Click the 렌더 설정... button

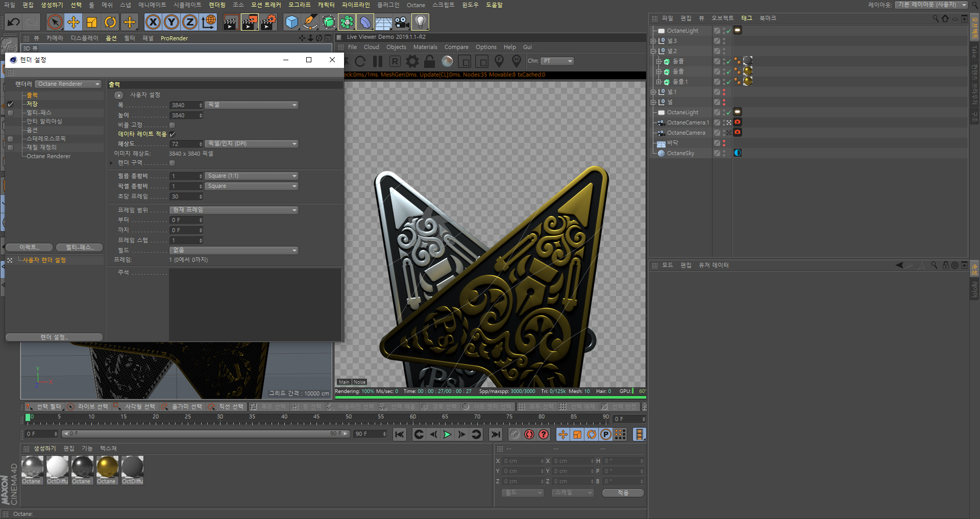[x=54, y=337]
